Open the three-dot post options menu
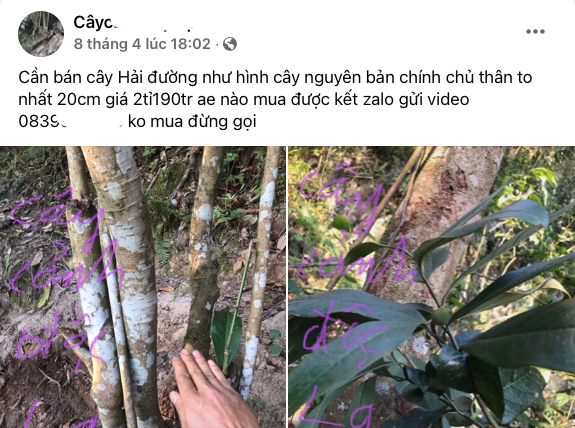Viewport: 575px width, 428px height. (535, 32)
